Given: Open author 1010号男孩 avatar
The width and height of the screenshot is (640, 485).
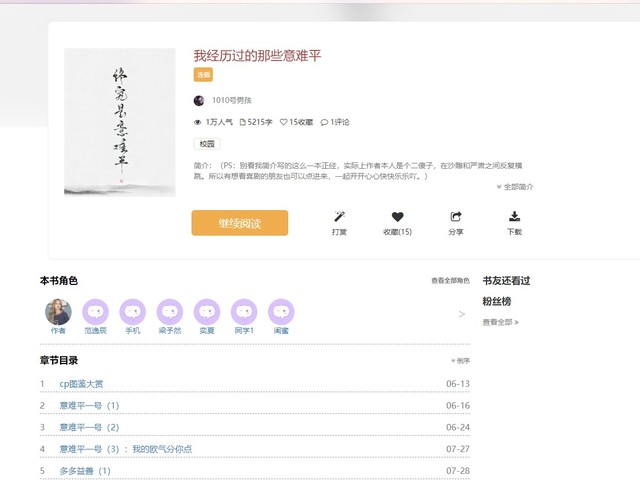Looking at the screenshot, I should (x=199, y=101).
